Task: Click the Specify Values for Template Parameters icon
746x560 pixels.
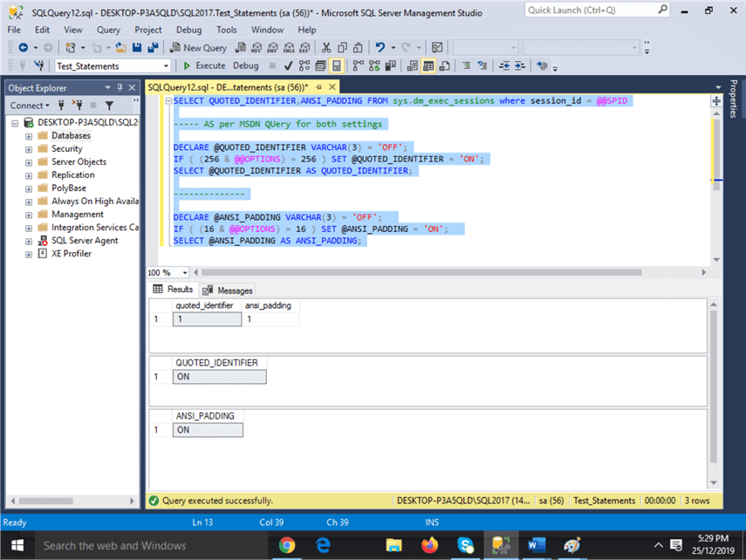Action: pos(542,65)
